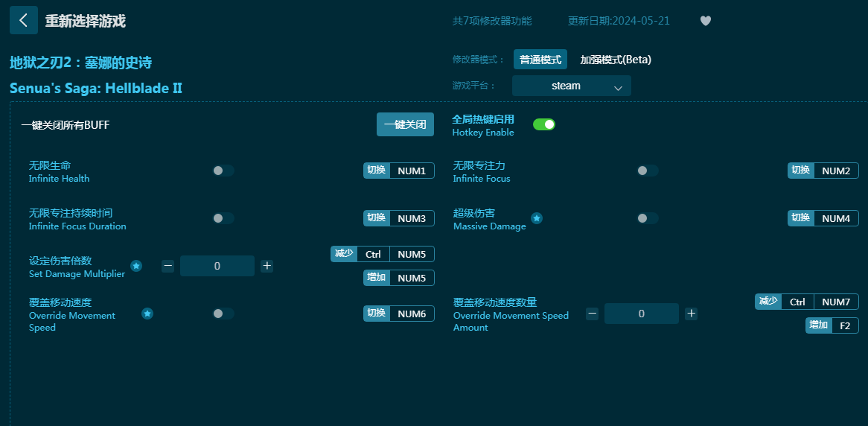Viewport: 868px width, 426px height.
Task: Click 增加 label beside F2
Action: (x=819, y=325)
